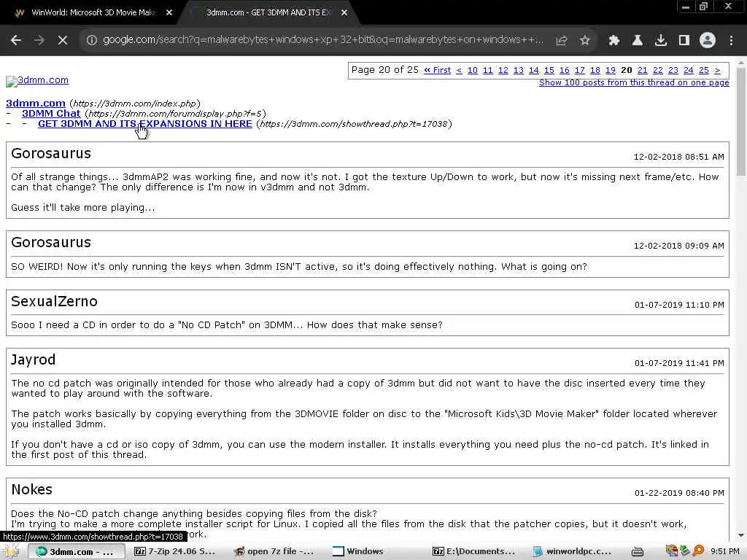View site information icon in address bar
Screen dimensions: 747x560
coord(92,41)
